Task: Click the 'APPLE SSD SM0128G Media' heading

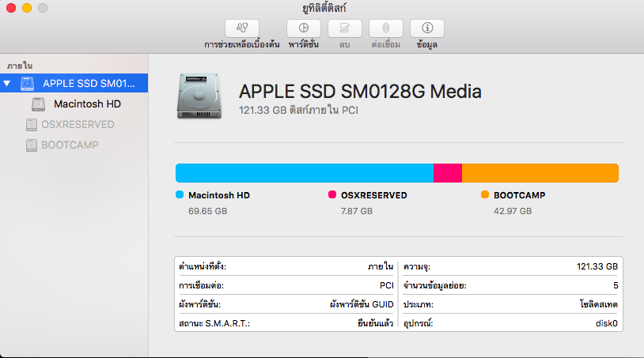Action: point(360,92)
